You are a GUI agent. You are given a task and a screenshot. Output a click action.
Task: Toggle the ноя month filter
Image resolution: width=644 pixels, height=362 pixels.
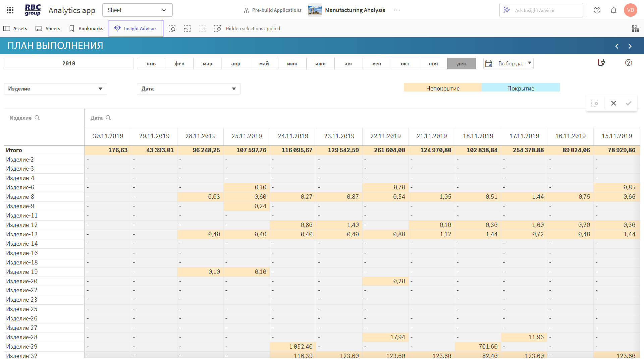coord(433,64)
